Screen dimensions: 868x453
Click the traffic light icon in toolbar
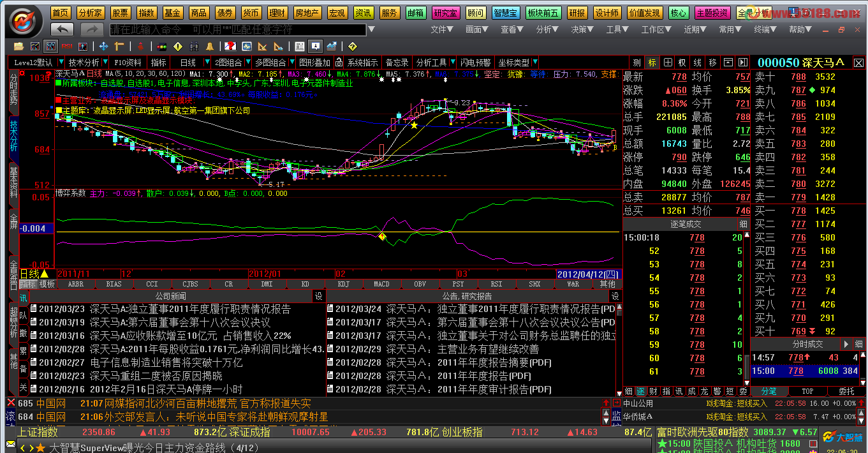(x=162, y=47)
